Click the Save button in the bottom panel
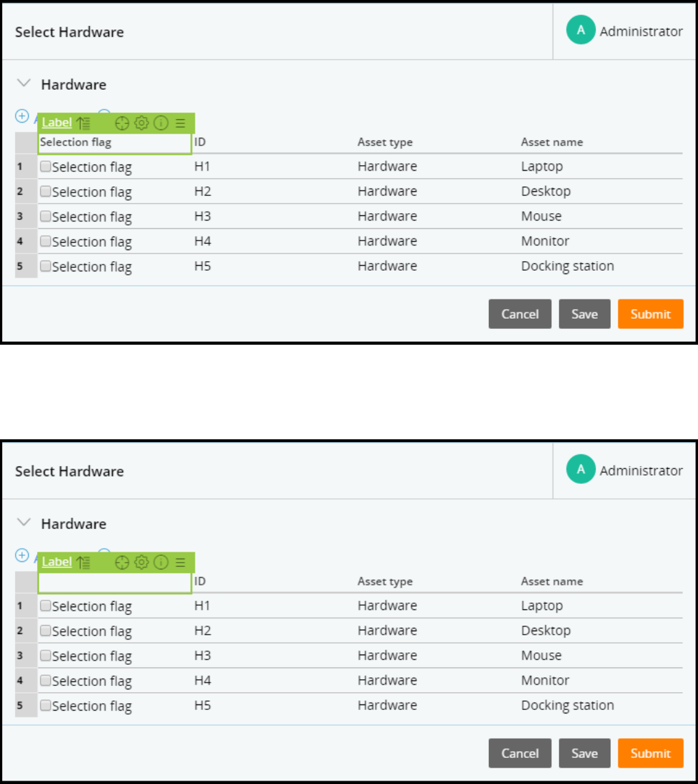This screenshot has height=784, width=698. tap(584, 753)
